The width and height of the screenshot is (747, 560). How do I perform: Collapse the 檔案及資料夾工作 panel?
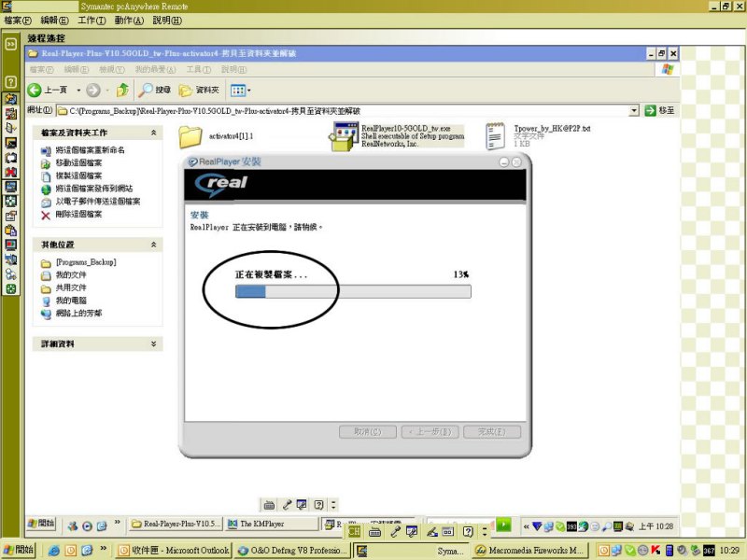(153, 133)
